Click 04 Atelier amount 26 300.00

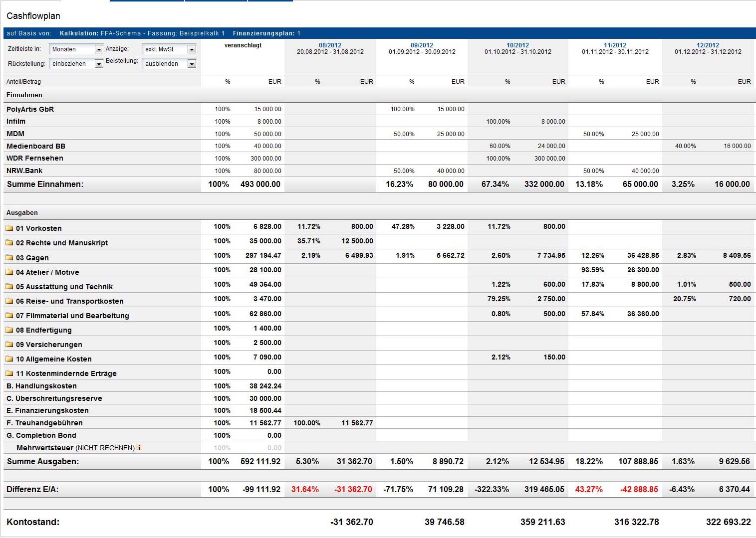643,270
